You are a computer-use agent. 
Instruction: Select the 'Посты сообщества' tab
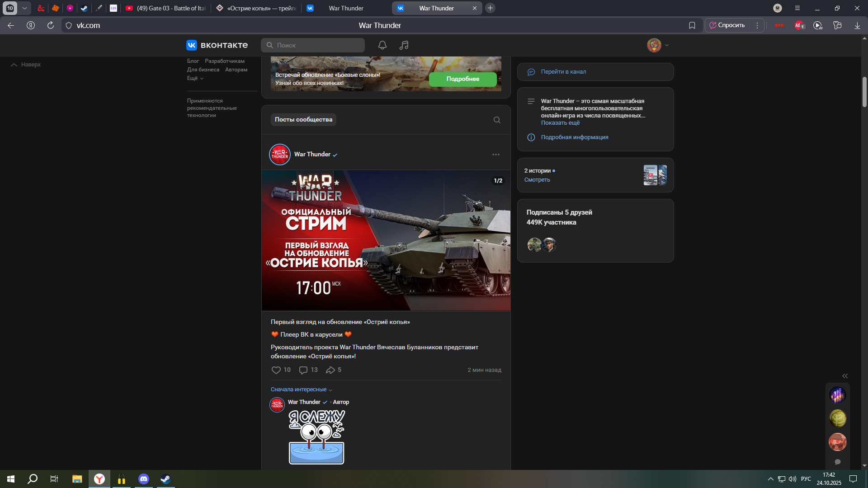coord(303,120)
